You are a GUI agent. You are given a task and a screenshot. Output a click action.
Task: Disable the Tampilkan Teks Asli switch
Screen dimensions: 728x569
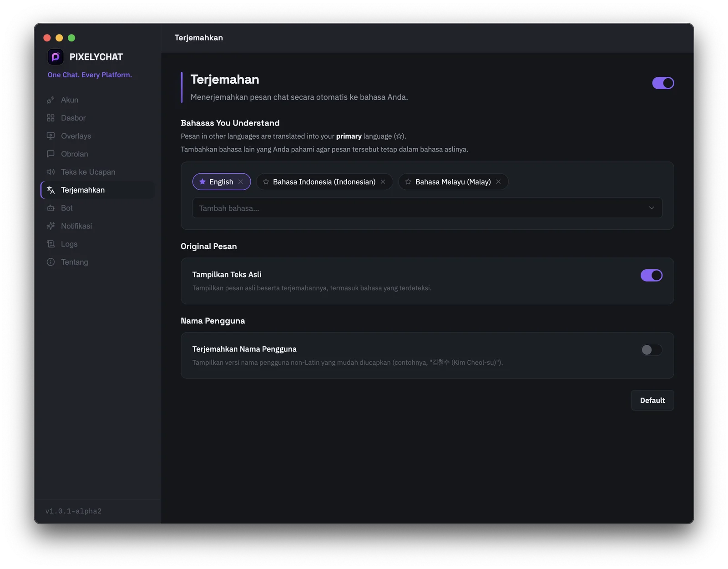(x=652, y=275)
